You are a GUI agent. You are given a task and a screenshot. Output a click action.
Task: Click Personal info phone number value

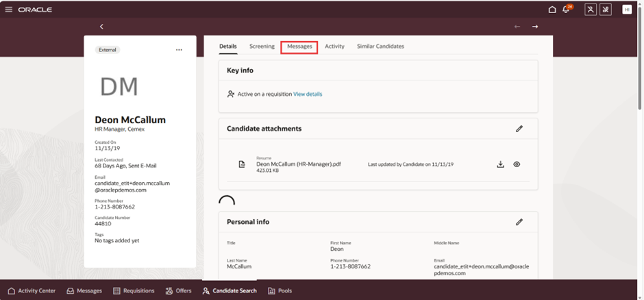[x=350, y=266]
